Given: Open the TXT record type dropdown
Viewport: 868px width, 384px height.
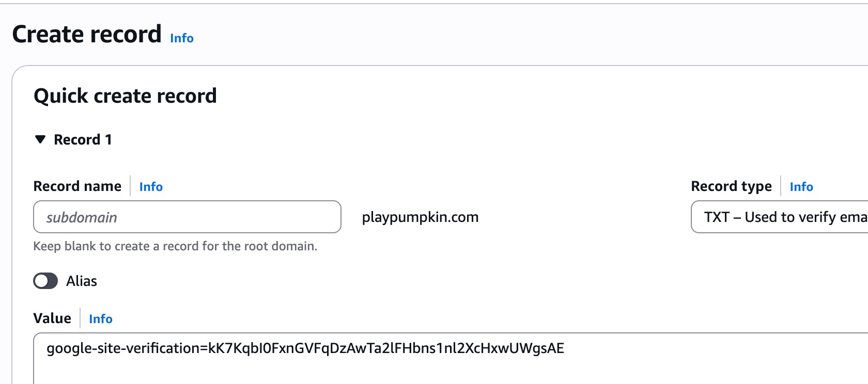Looking at the screenshot, I should (780, 217).
